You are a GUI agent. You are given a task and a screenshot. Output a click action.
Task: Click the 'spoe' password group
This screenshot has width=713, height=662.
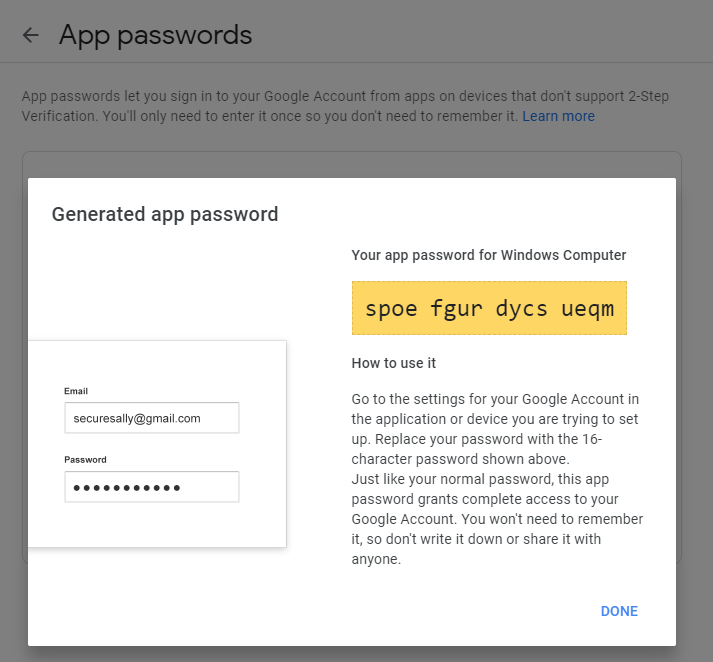coord(392,308)
